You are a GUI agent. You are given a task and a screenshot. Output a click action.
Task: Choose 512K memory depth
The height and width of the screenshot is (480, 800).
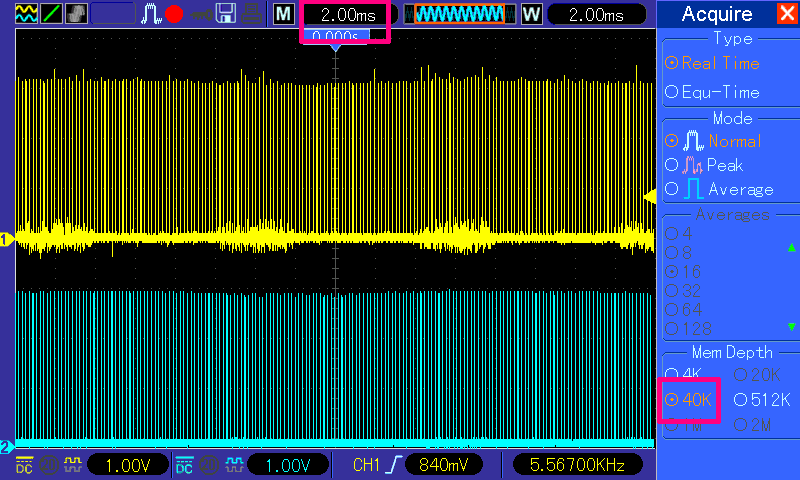click(762, 400)
